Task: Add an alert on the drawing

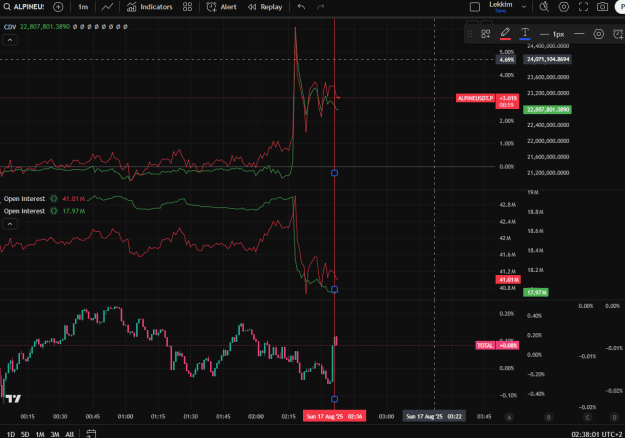Action: (618, 34)
